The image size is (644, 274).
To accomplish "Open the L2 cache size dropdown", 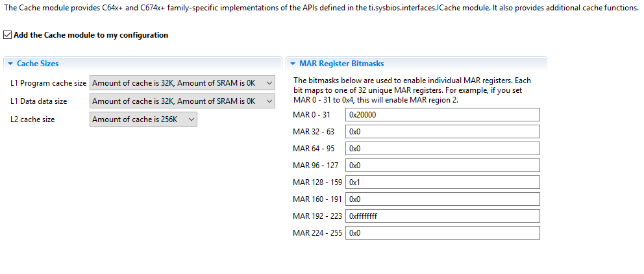I will tap(143, 119).
